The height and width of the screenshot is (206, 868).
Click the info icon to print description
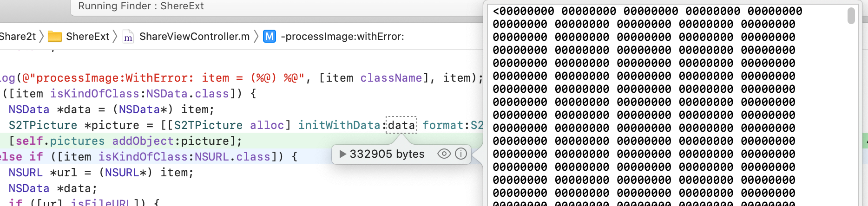click(x=460, y=154)
